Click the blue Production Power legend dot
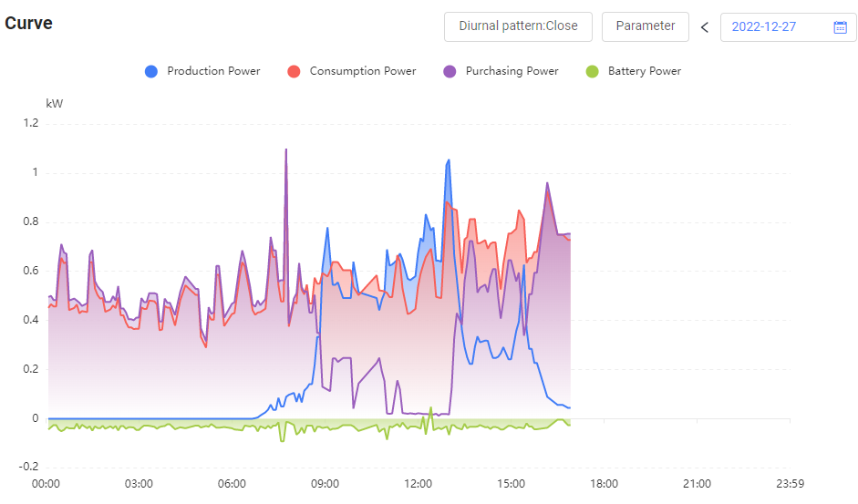Image resolution: width=858 pixels, height=504 pixels. 151,71
